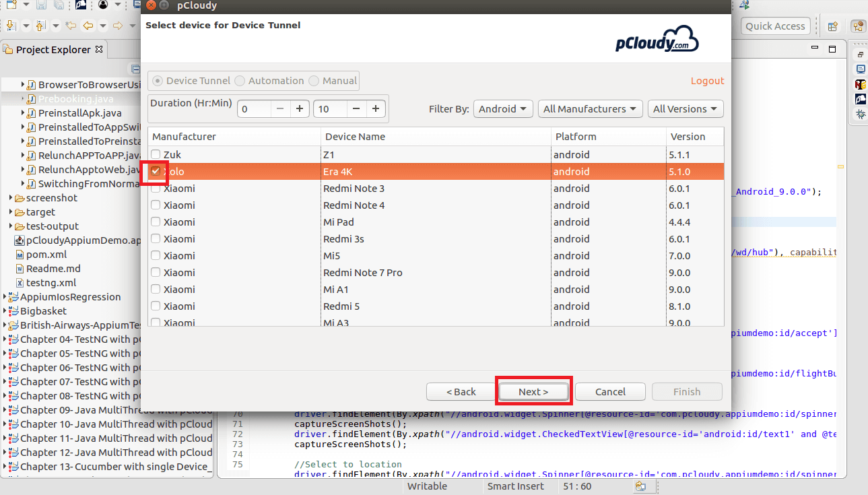
Task: Tick the Xiaomi Redmi Note 3 checkbox
Action: (156, 189)
